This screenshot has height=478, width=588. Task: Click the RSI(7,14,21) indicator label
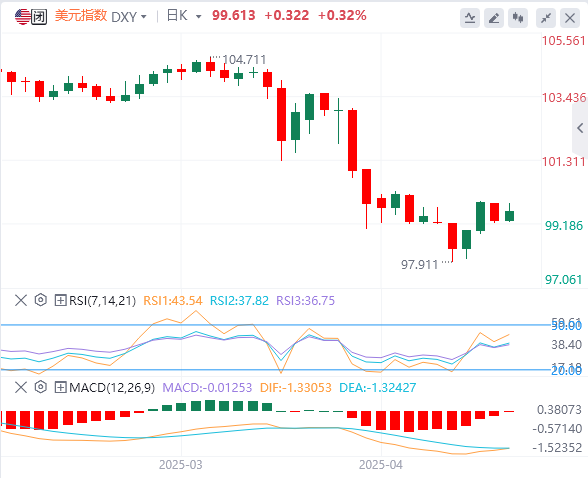(102, 301)
